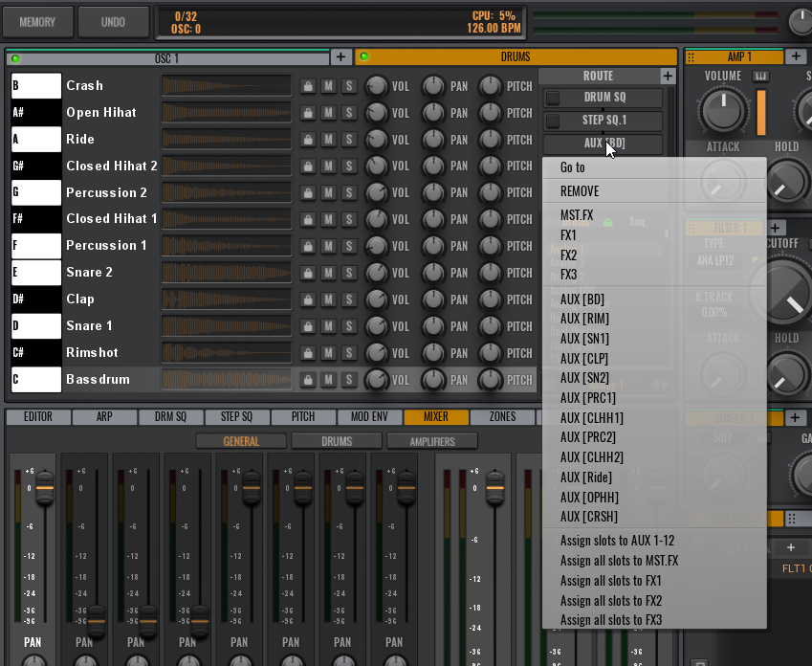Screen dimensions: 812x666
Task: Open the AUX [BD] routing dropdown
Action: 604,144
